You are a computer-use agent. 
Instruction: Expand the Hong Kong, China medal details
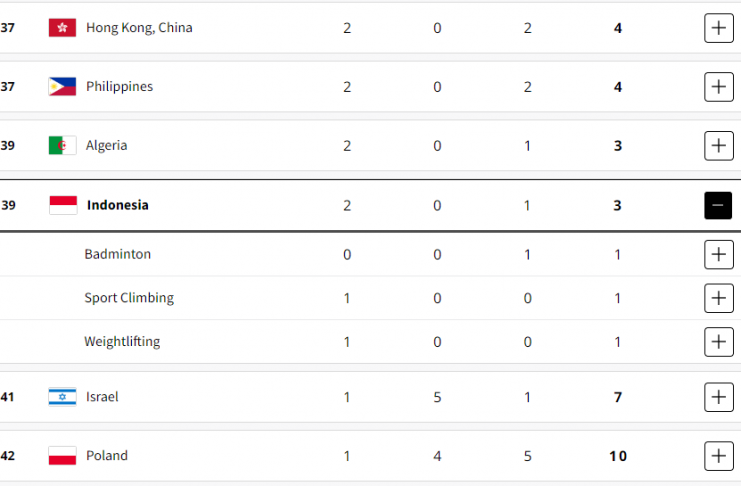coord(718,28)
